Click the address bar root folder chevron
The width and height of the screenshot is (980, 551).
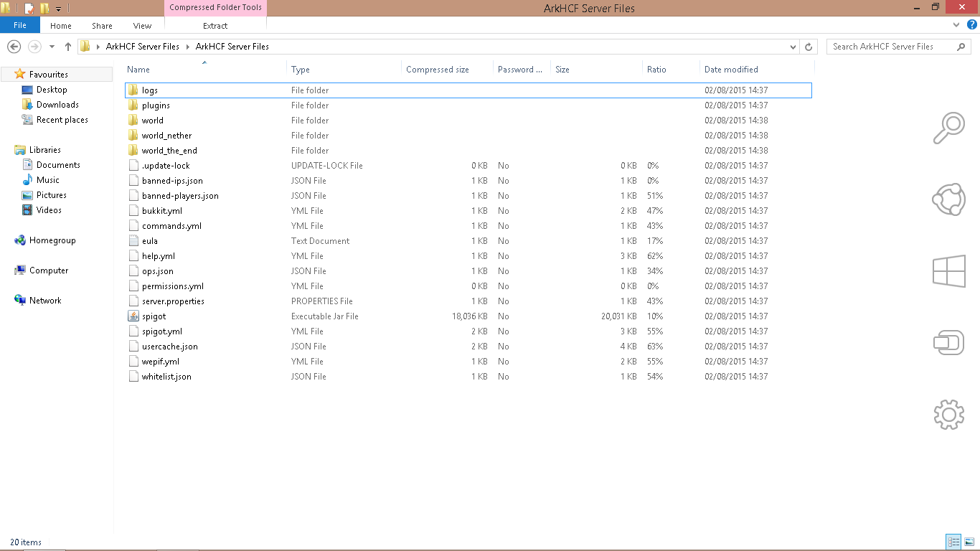[x=98, y=47]
